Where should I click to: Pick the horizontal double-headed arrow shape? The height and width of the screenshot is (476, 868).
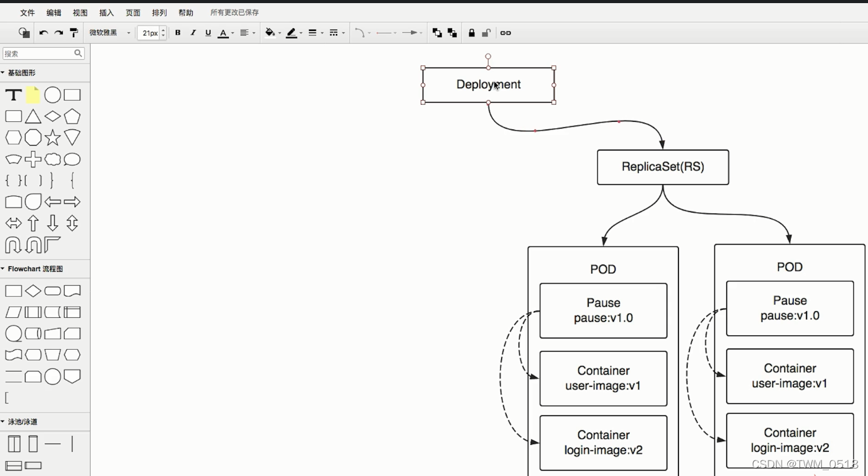click(x=13, y=223)
